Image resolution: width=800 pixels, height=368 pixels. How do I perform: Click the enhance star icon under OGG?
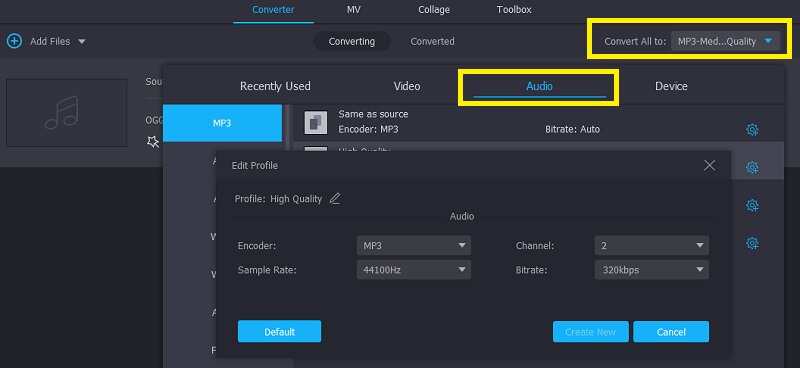coord(153,142)
